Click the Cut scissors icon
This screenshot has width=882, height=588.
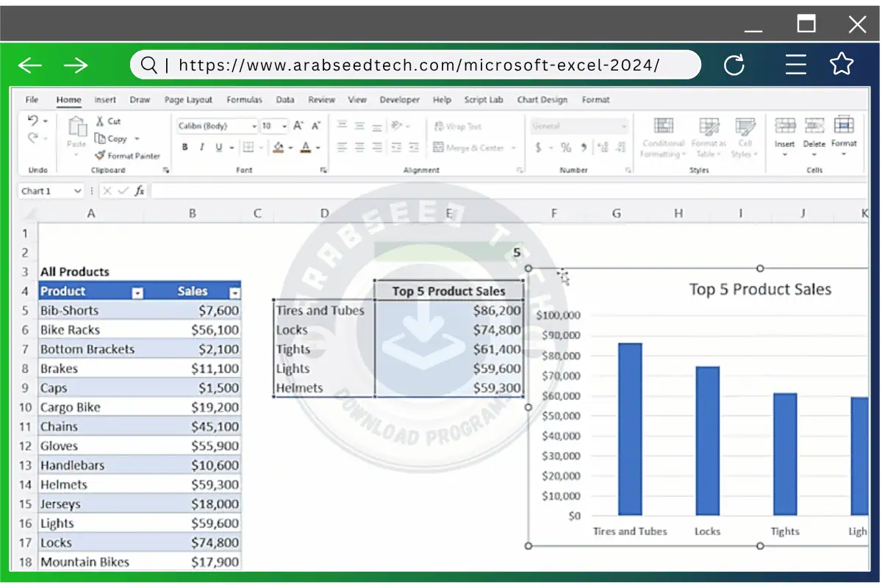101,121
